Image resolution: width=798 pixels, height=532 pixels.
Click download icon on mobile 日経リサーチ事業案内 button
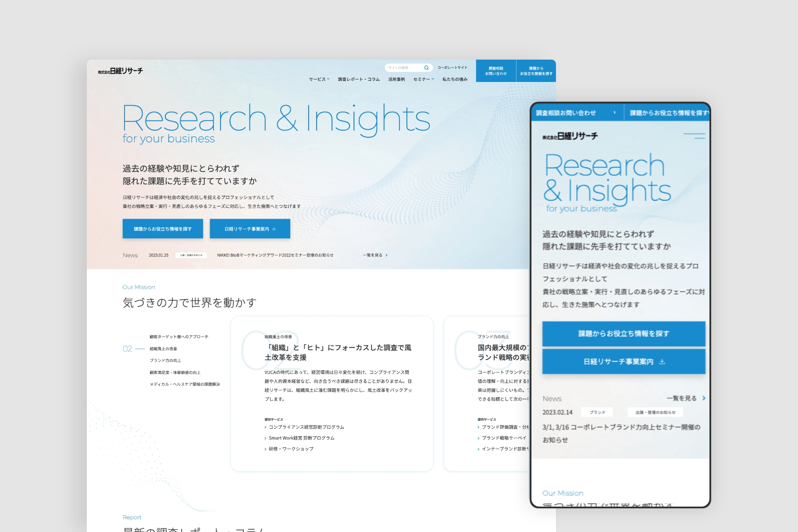click(662, 362)
